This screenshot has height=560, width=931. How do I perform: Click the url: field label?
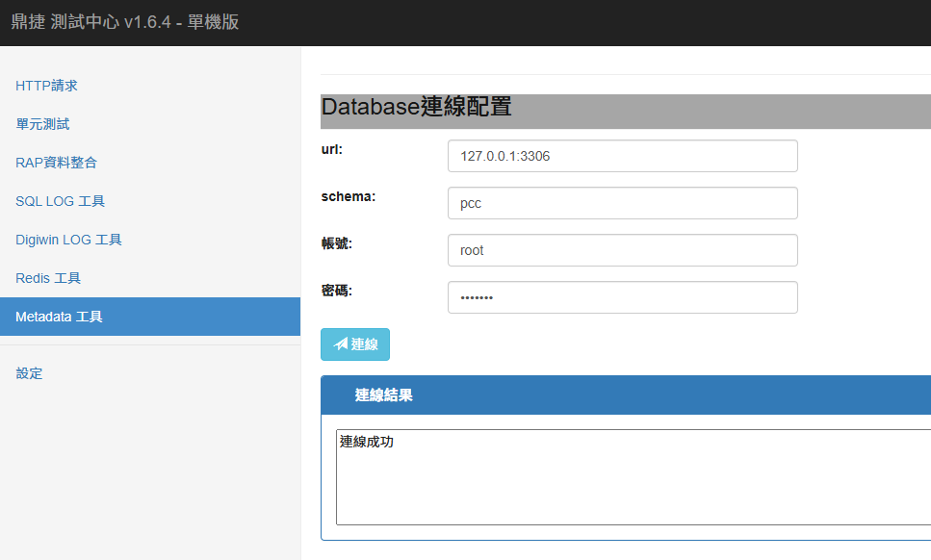pyautogui.click(x=332, y=149)
